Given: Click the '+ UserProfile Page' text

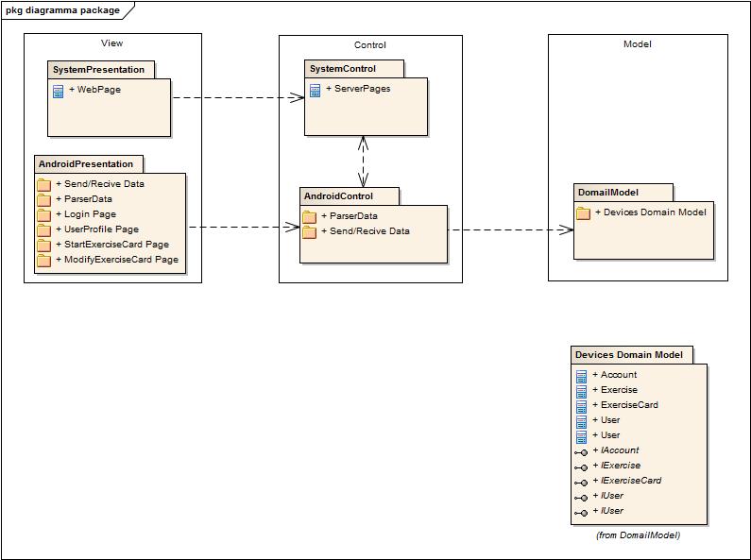Looking at the screenshot, I should click(97, 229).
